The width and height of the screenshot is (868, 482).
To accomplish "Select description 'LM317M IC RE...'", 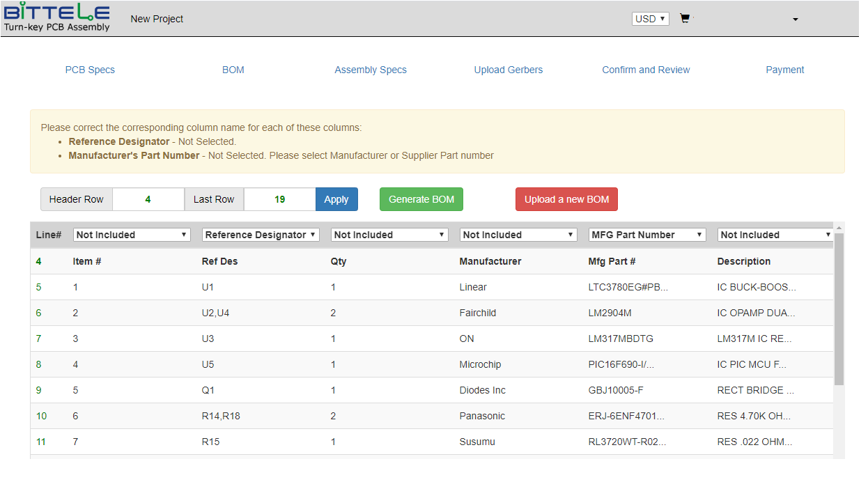I will 754,339.
